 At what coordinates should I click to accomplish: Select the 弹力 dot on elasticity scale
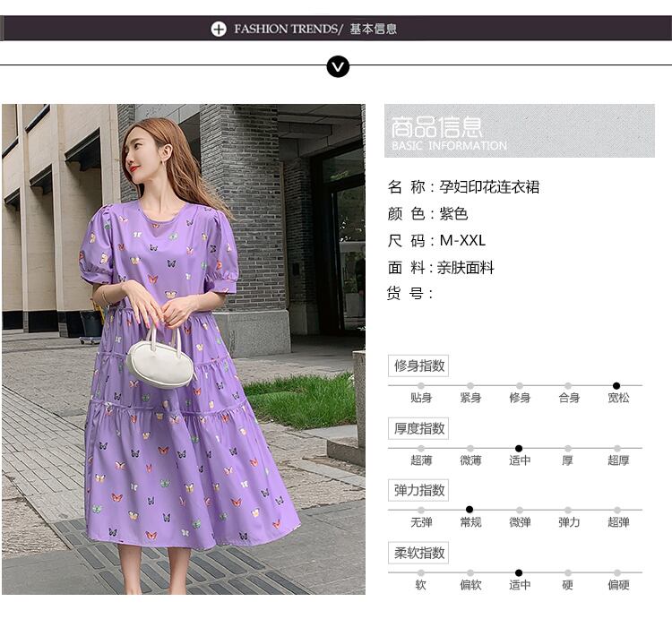tap(568, 511)
